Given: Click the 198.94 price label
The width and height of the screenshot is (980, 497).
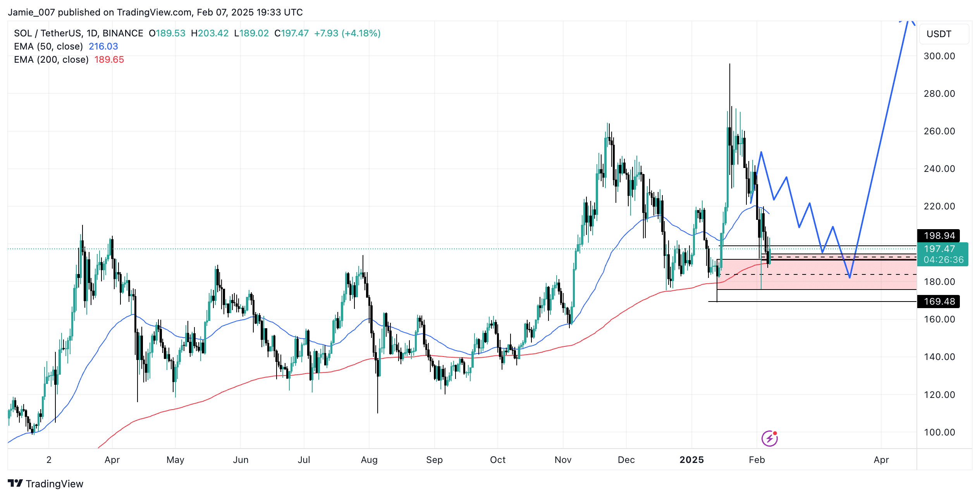Looking at the screenshot, I should [938, 235].
